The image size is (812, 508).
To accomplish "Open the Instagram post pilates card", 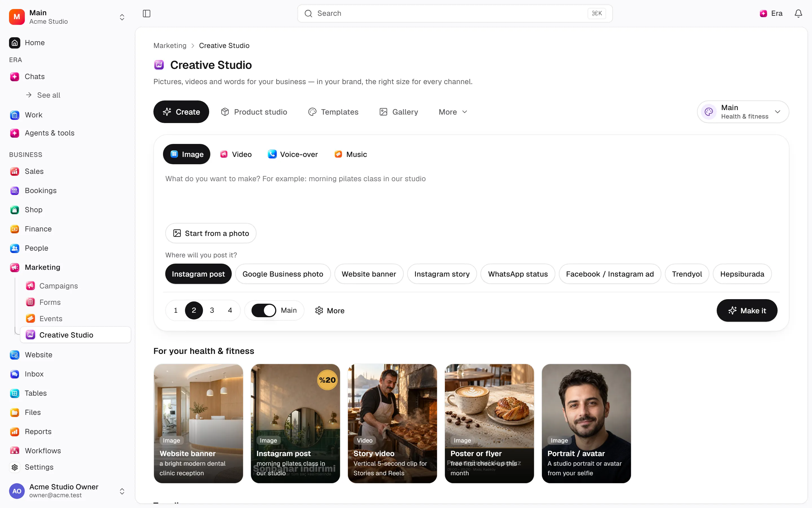I will point(295,423).
